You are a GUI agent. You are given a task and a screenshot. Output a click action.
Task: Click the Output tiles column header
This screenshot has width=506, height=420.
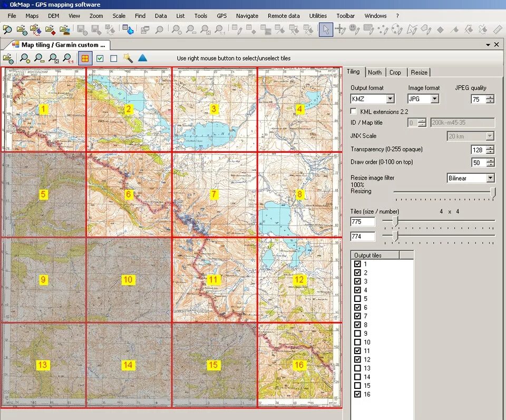tap(375, 255)
